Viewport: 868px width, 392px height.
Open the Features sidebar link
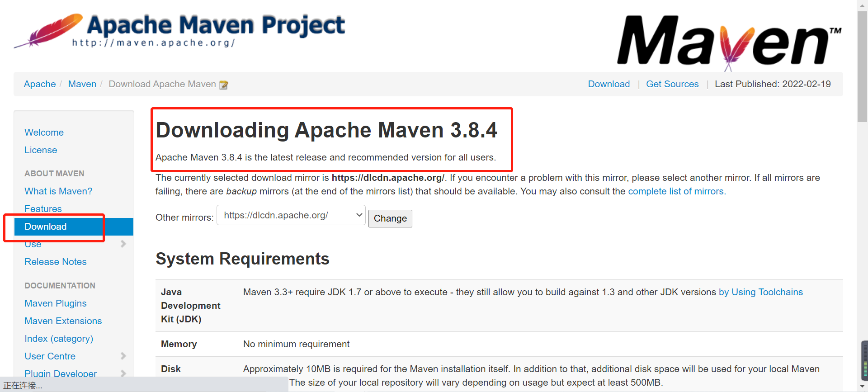pos(43,209)
